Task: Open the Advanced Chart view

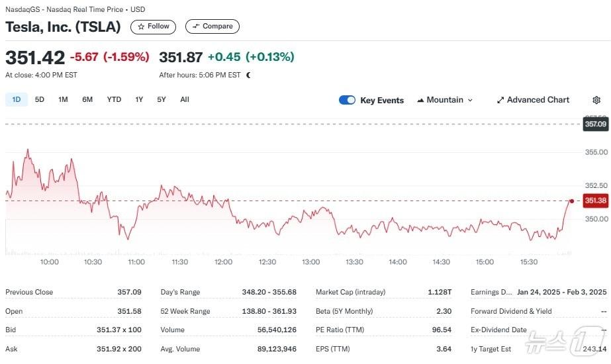Action: (533, 100)
